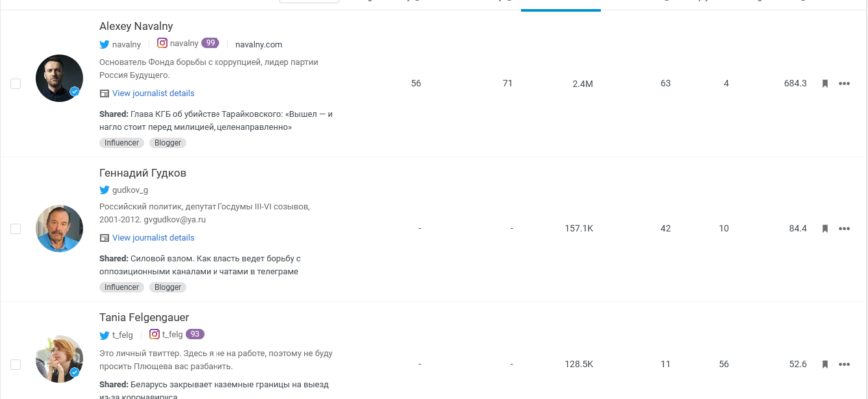Bookmark the Геннадий Гудков row

[x=825, y=228]
